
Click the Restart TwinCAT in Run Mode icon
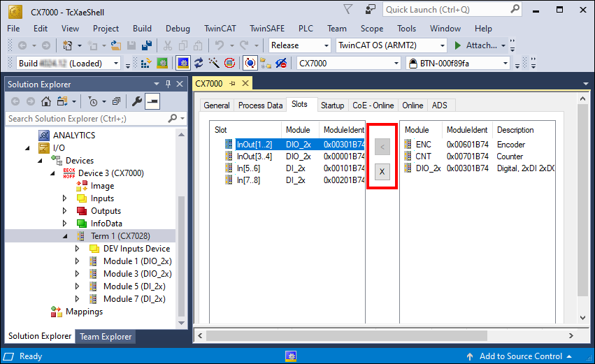pos(162,64)
